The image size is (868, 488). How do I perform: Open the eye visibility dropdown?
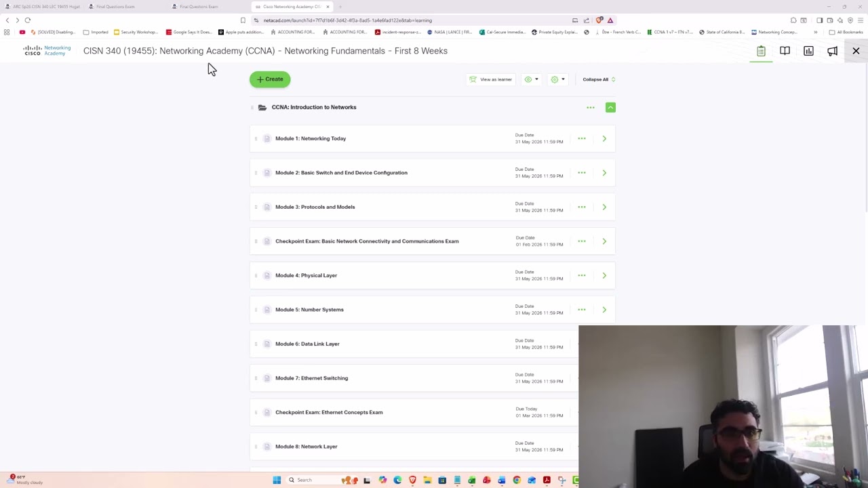coord(532,79)
